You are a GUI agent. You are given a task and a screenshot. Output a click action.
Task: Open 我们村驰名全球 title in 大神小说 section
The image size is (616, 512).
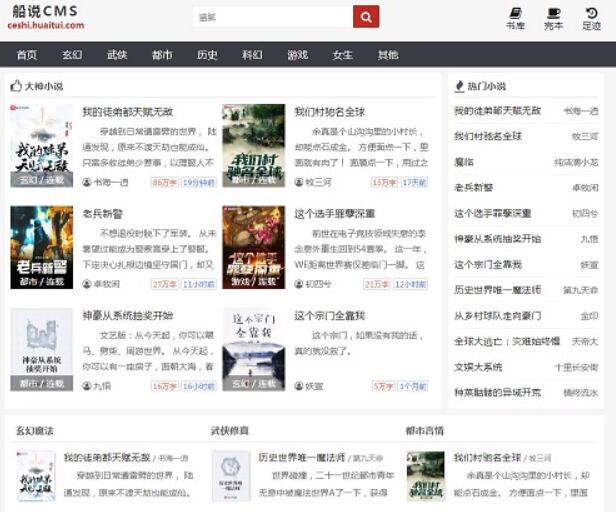tap(330, 112)
